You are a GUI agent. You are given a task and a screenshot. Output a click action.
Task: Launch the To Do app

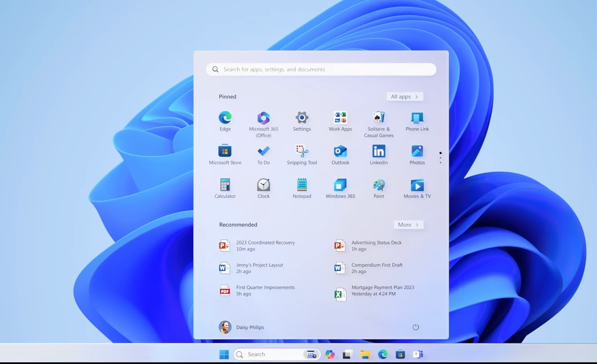point(264,155)
